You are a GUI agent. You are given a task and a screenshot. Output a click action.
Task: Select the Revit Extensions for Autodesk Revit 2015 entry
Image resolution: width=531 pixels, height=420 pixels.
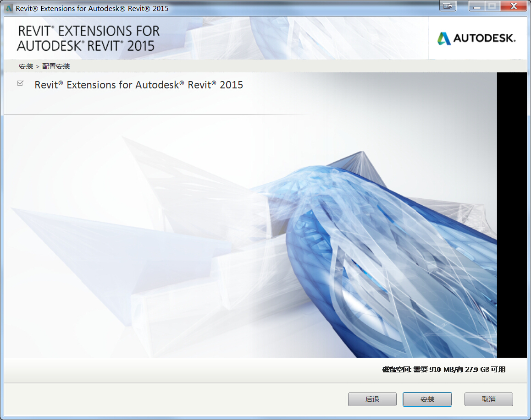[138, 85]
